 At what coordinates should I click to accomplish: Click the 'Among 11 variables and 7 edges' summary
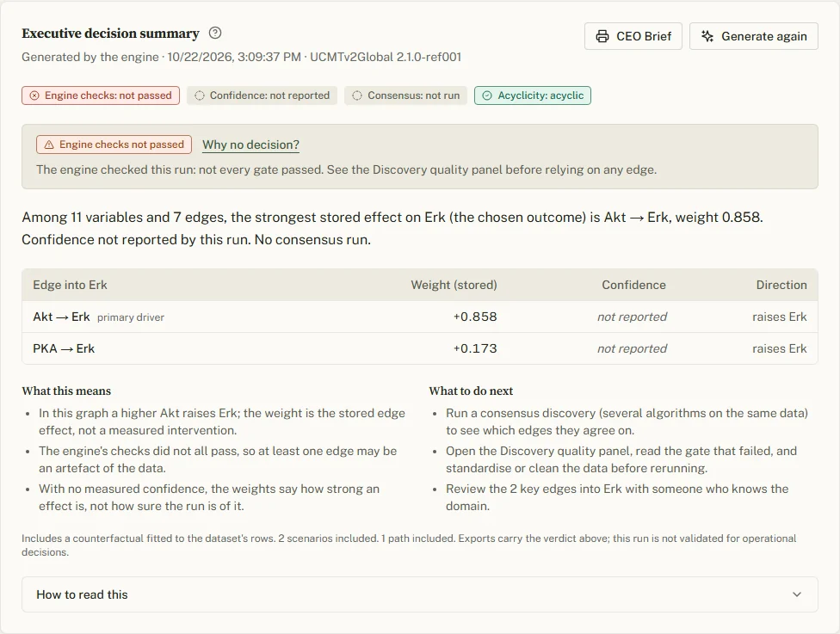(x=392, y=228)
